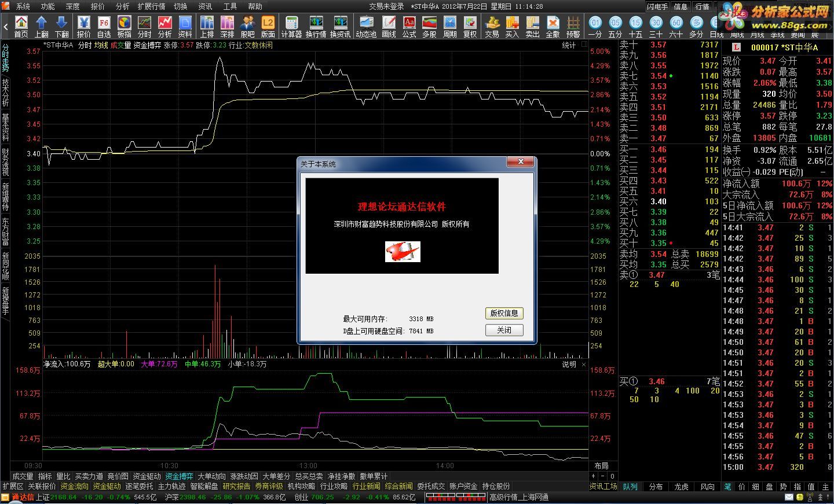Click the 全撤 cancel all orders icon
834x504 pixels.
pos(553,27)
